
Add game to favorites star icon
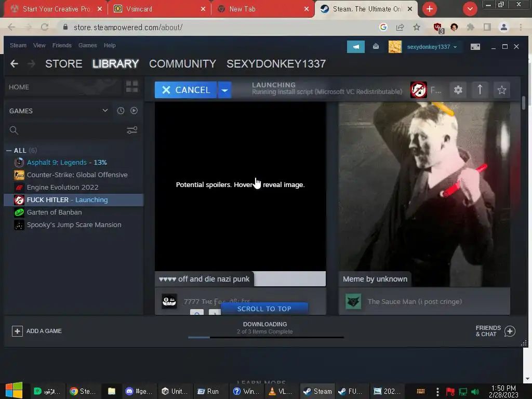tap(501, 90)
